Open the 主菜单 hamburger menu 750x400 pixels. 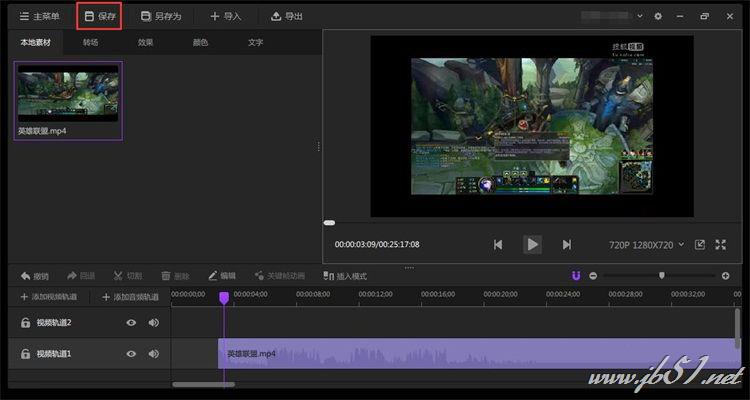tap(39, 16)
